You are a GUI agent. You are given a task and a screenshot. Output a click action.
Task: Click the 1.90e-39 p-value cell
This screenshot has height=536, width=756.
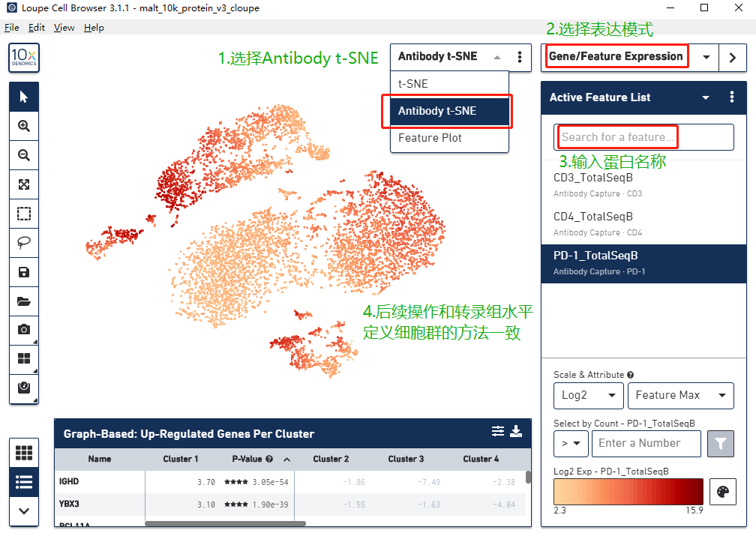[x=270, y=505]
